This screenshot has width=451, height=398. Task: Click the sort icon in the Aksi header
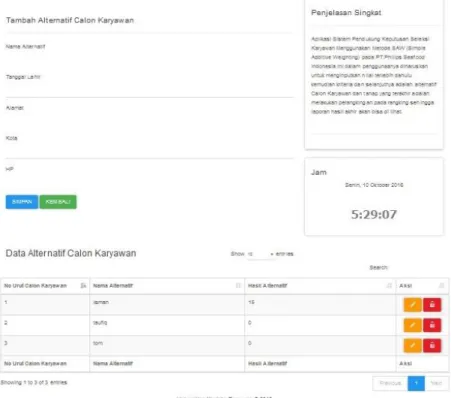pyautogui.click(x=442, y=286)
